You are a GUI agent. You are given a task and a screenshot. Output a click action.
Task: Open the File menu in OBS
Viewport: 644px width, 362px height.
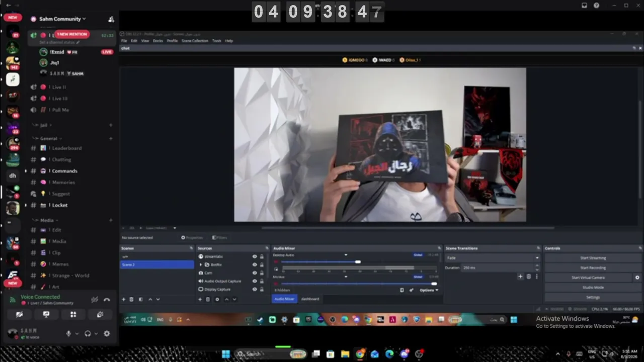click(124, 41)
